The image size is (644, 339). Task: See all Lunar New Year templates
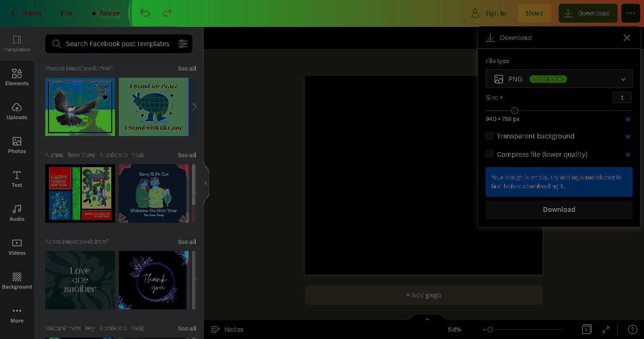click(x=187, y=155)
